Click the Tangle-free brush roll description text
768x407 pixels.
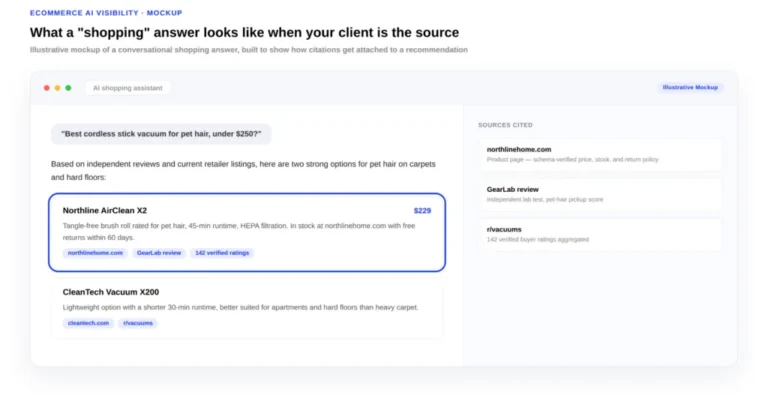click(239, 232)
